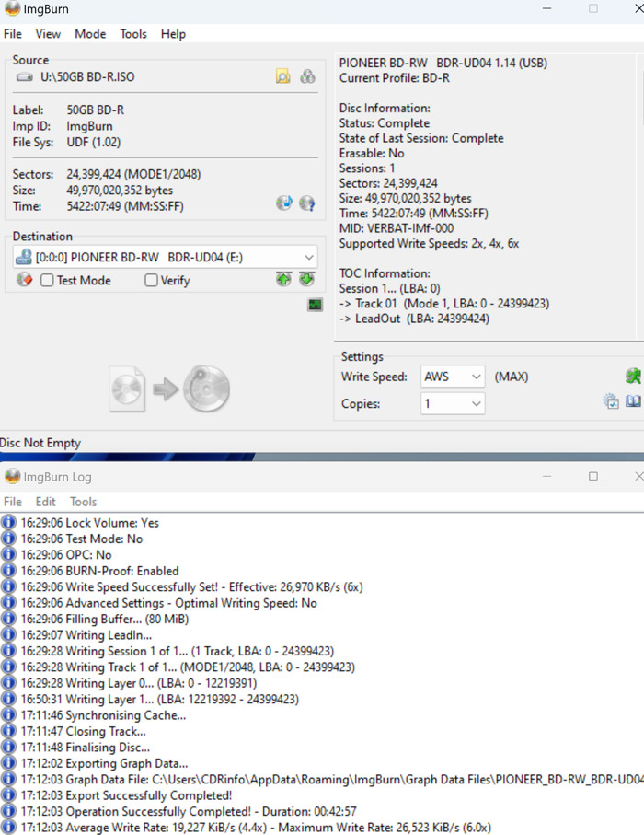Click the info icon on the Synchronising Cache row
This screenshot has height=835, width=644.
(x=8, y=714)
